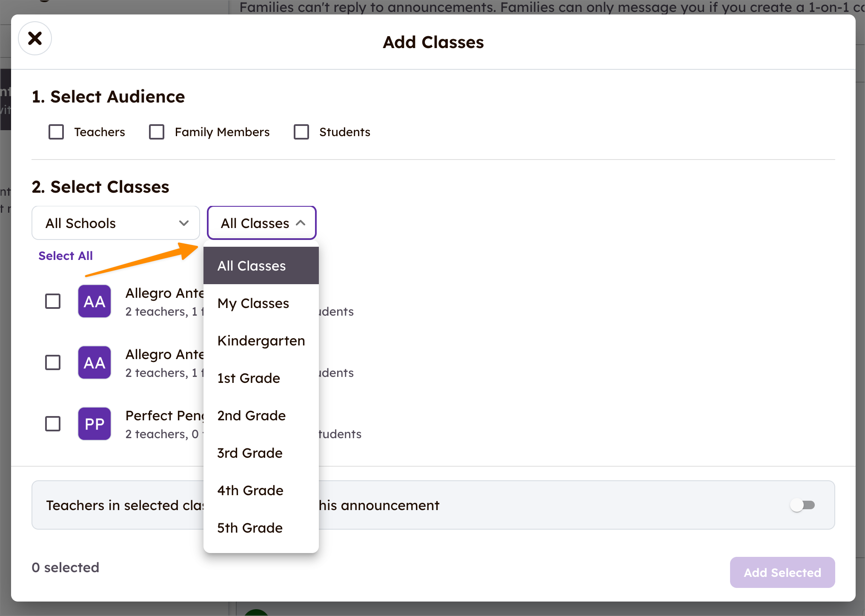Click the Add Selected button
The width and height of the screenshot is (865, 616).
[782, 572]
